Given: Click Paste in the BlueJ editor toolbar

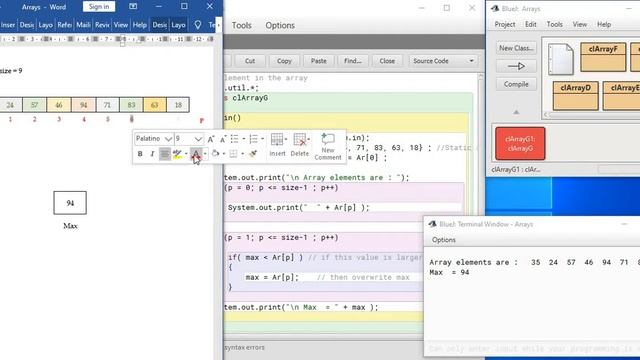Looking at the screenshot, I should (319, 61).
